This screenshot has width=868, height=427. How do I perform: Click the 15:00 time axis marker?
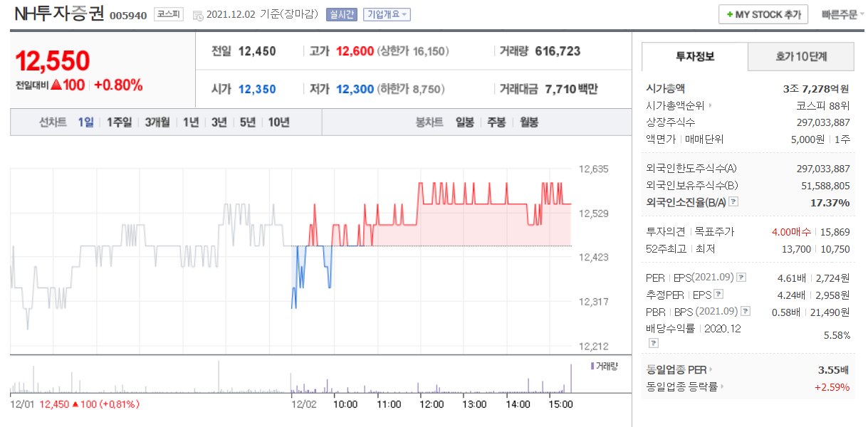tap(561, 404)
